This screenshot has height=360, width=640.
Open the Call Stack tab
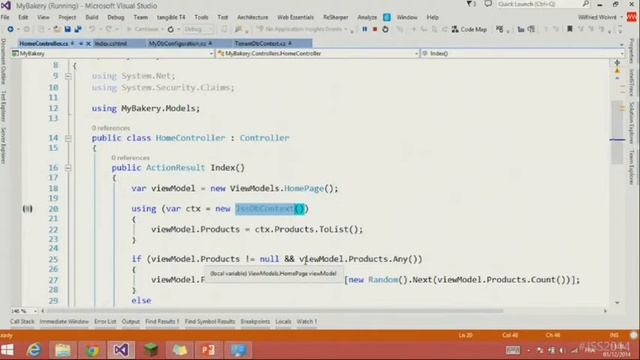[x=22, y=322]
